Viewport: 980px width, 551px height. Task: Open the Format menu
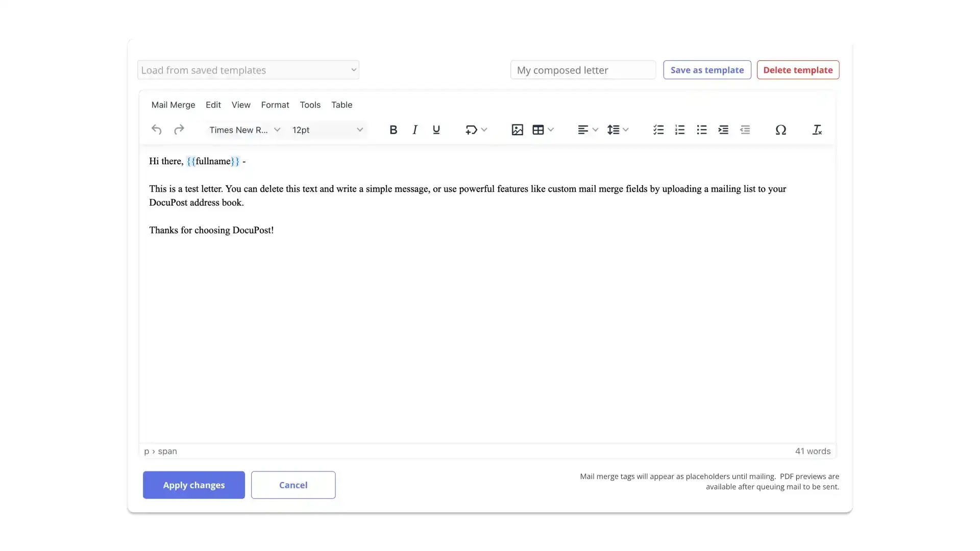tap(275, 104)
